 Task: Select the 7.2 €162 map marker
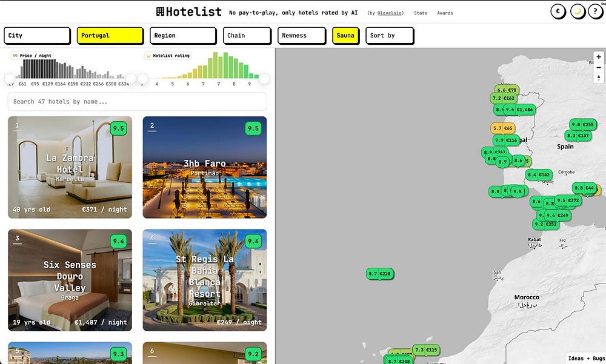pos(504,98)
